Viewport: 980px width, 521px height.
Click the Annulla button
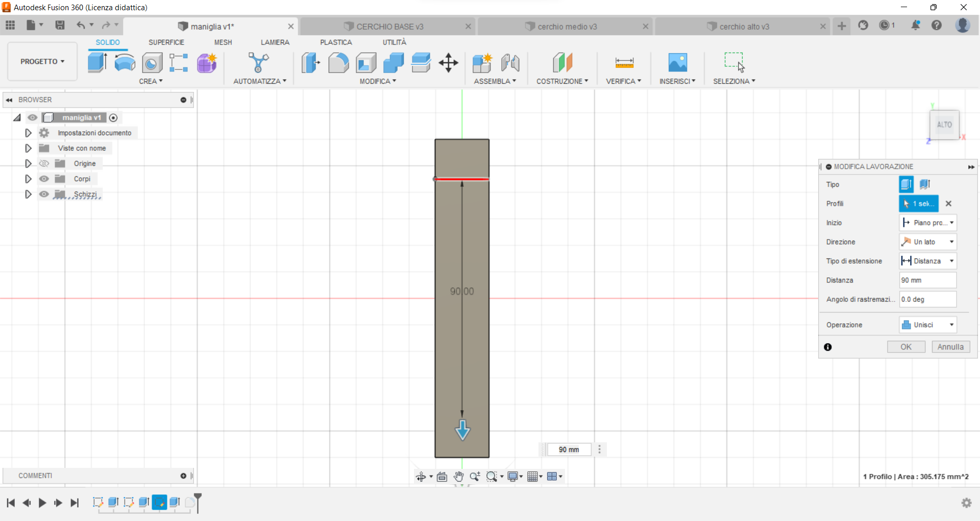(x=950, y=347)
